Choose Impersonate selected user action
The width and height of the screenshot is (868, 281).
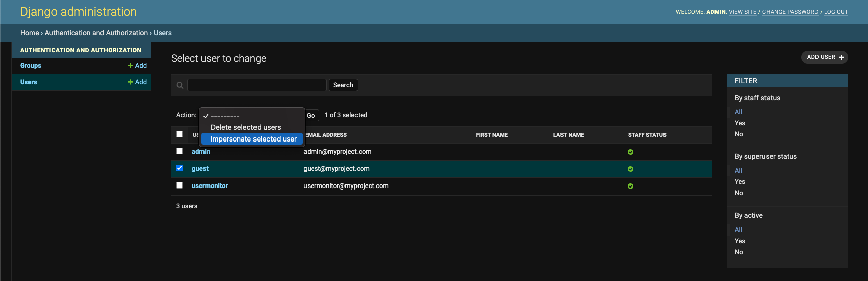[252, 139]
